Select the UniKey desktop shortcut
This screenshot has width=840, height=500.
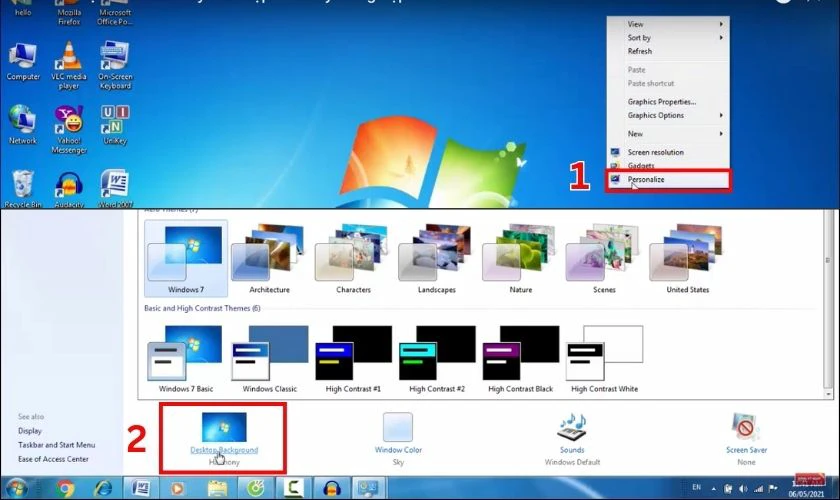(115, 124)
